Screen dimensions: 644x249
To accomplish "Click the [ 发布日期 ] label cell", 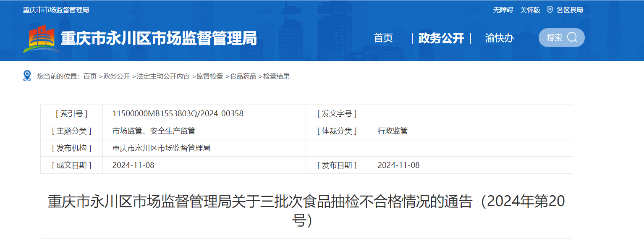I will tap(337, 165).
